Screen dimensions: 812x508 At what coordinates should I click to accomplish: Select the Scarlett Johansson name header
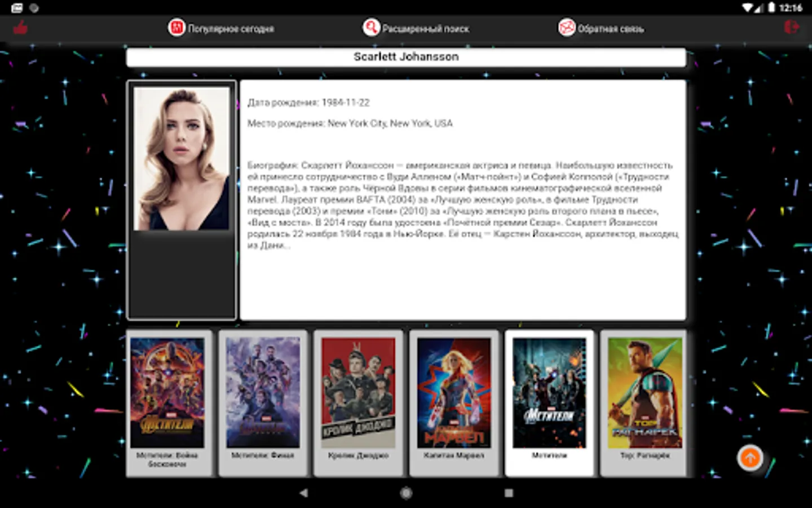point(406,57)
